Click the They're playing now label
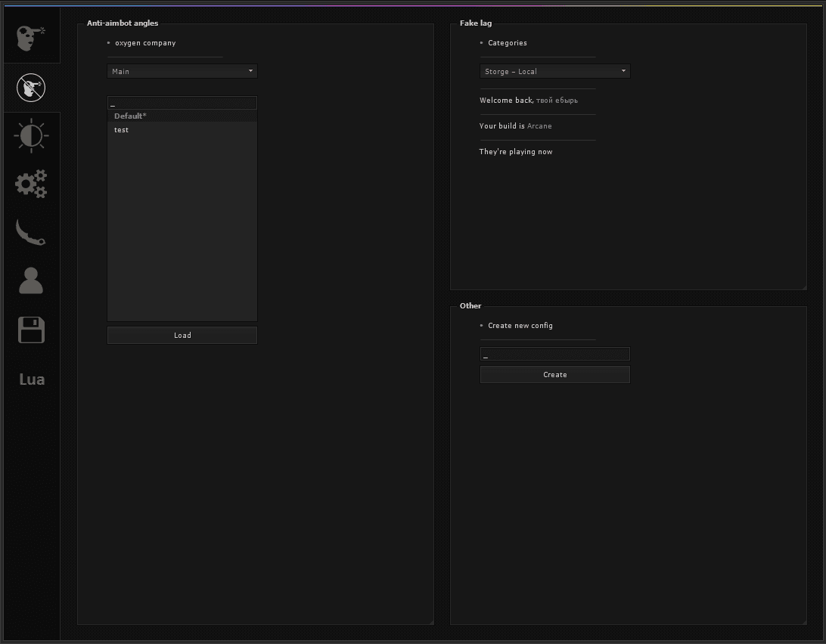Viewport: 826px width, 644px height. click(516, 152)
